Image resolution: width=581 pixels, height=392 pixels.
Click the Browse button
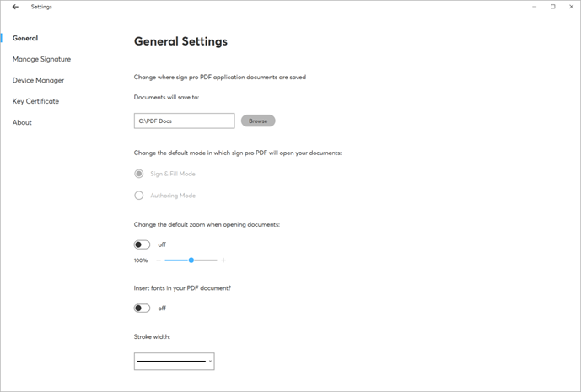pos(258,121)
